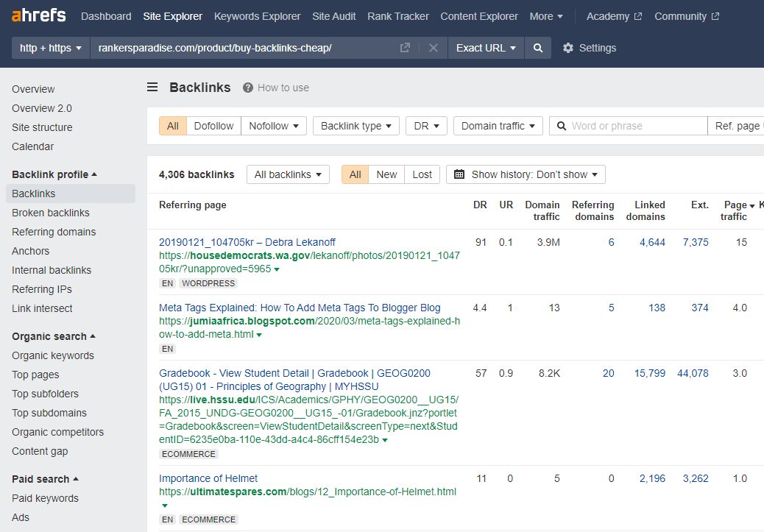Toggle the hamburger sidebar menu icon
The width and height of the screenshot is (764, 532).
pos(152,88)
